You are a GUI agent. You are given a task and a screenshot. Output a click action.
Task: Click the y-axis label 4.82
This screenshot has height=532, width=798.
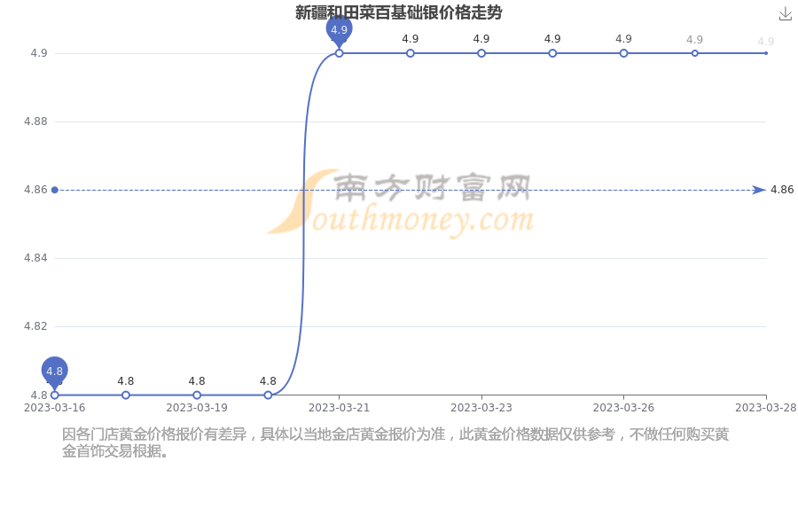point(35,325)
